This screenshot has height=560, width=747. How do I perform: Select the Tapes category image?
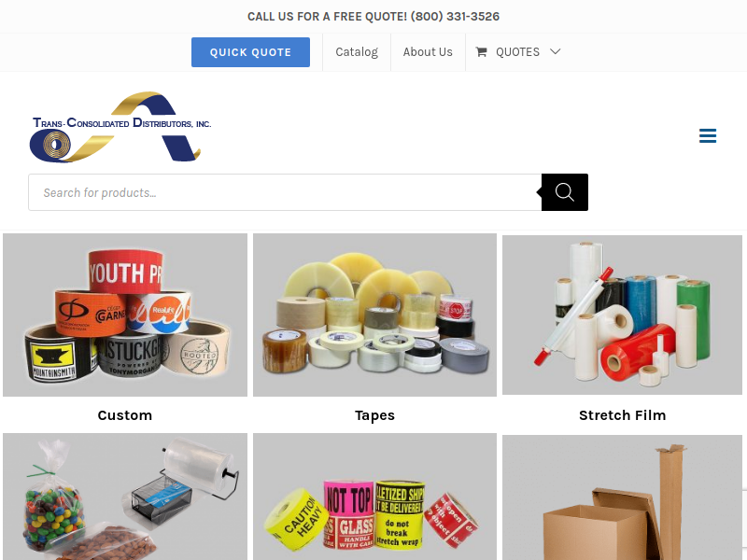(375, 315)
